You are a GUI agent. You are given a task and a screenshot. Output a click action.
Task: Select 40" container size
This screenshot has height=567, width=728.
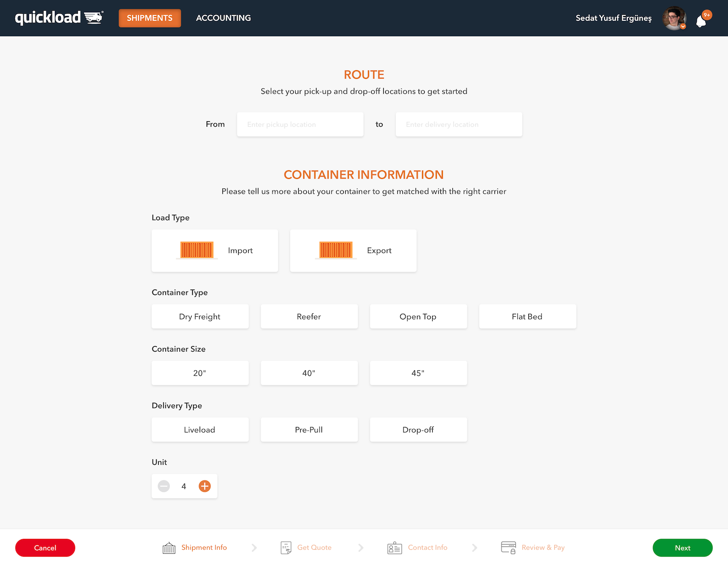pos(309,373)
